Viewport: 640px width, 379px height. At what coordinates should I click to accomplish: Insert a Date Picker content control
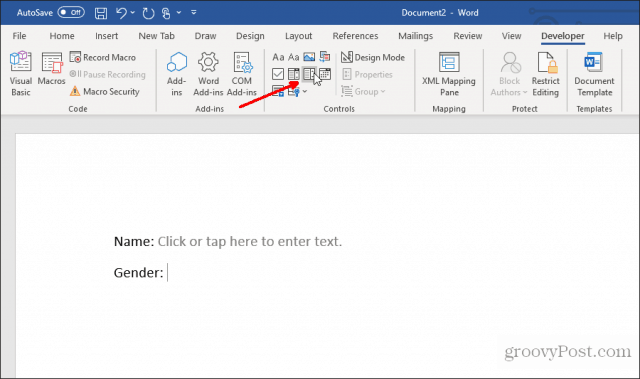point(325,74)
